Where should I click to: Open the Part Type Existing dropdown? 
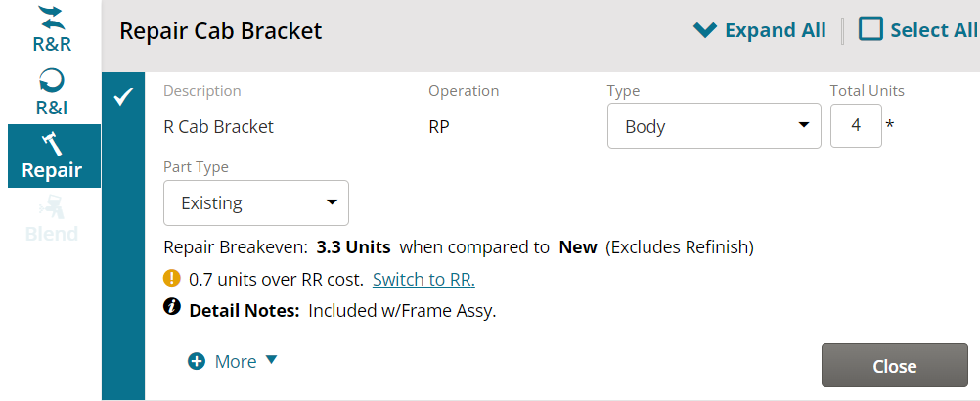[256, 203]
